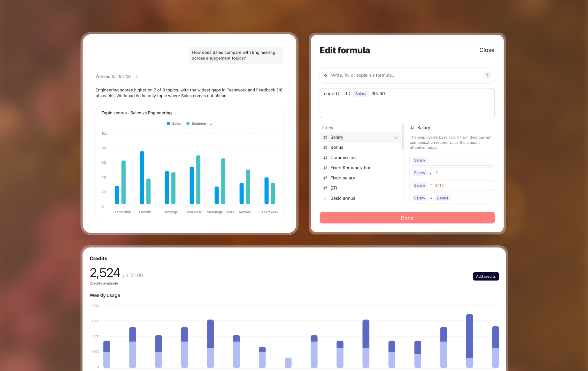Click the user question chat bubble
Viewport: 588px width, 371px height.
(236, 55)
